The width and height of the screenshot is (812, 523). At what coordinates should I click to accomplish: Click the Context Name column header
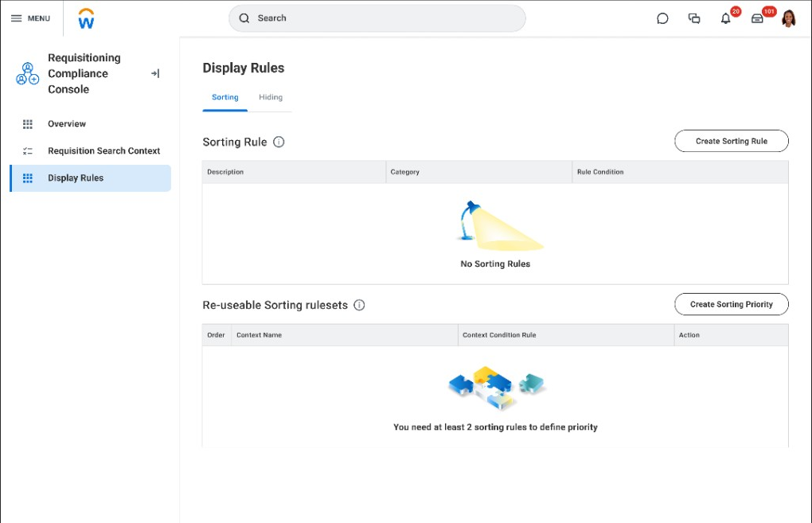tap(345, 335)
